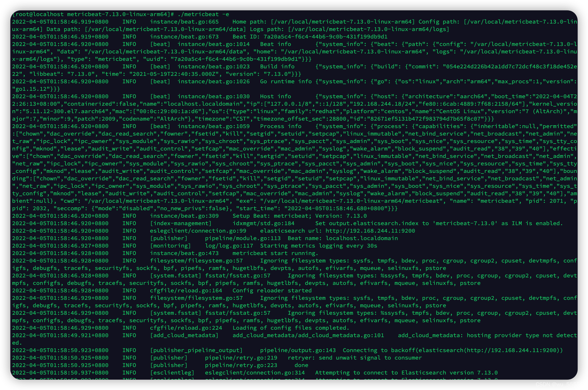Click the root@localhost shell prompt
Screen dimensions: 588x390
[93, 14]
